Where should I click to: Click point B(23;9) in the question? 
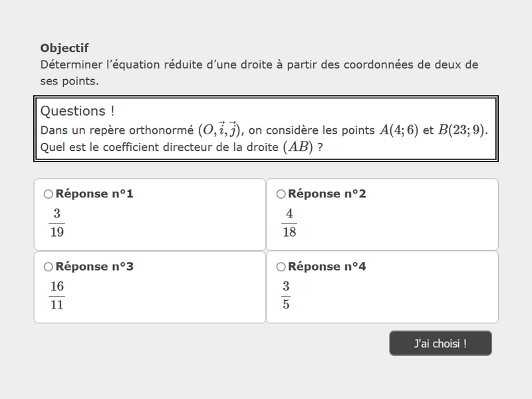[x=462, y=130]
